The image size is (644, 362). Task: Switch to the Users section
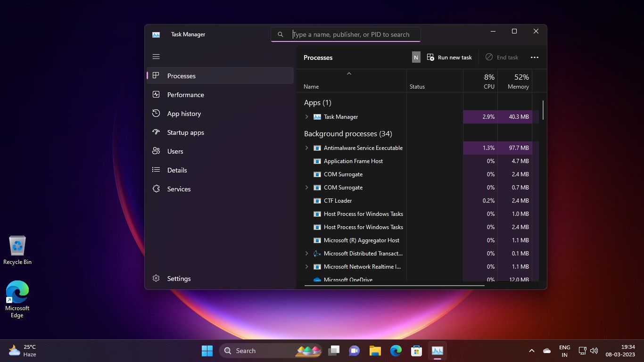pos(175,151)
